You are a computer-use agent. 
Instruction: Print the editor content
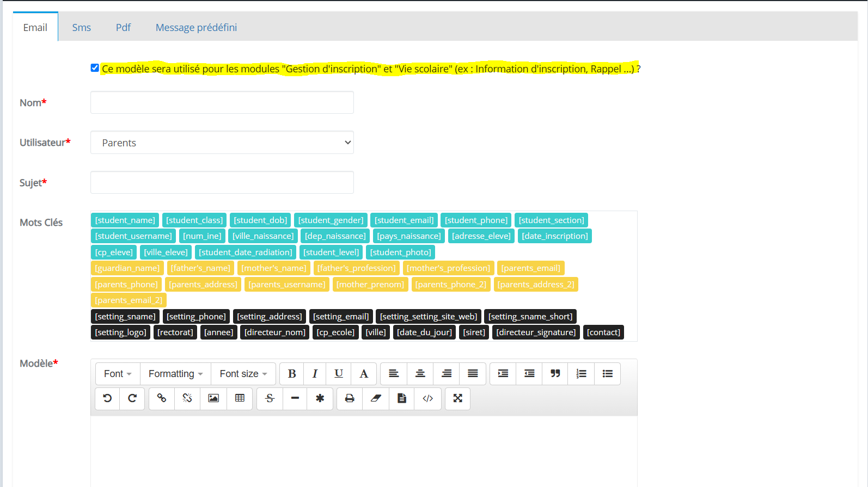pos(350,398)
